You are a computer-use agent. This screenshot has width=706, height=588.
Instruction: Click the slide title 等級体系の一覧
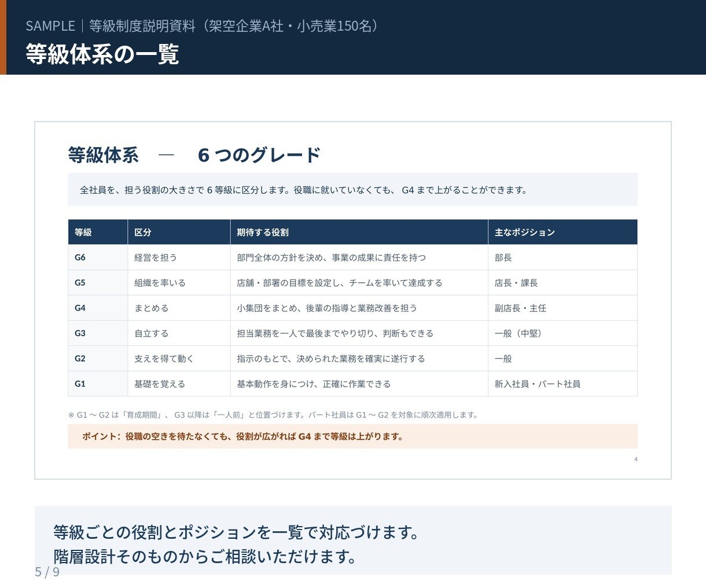102,54
